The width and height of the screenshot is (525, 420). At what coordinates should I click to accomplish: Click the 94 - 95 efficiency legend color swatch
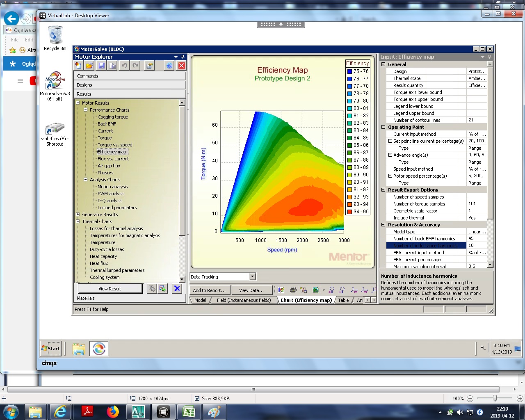349,212
